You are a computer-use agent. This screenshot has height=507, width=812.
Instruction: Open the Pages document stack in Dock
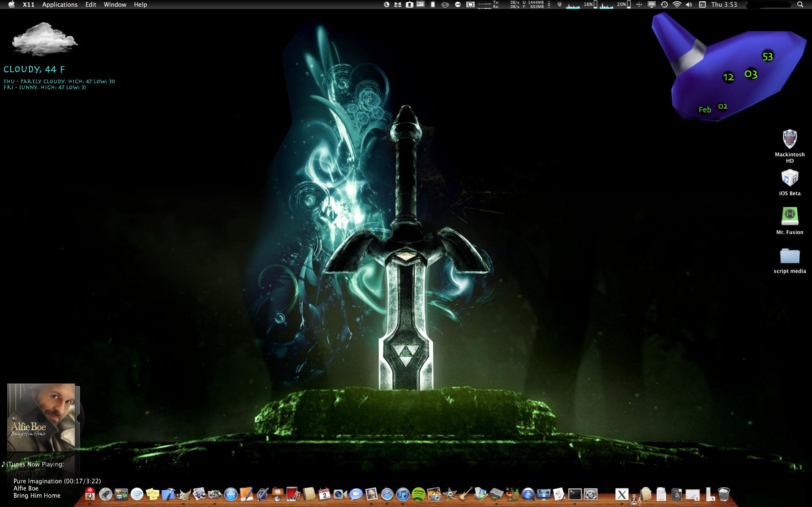pyautogui.click(x=661, y=494)
